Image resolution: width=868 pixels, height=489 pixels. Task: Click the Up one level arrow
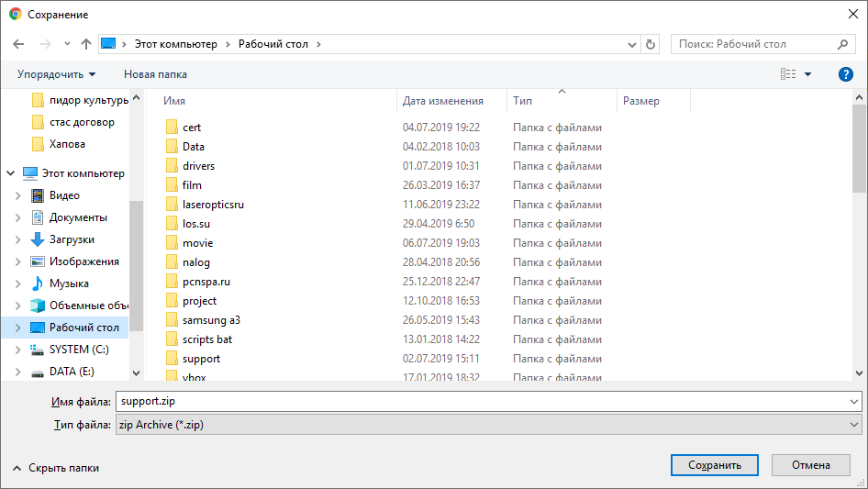tap(86, 44)
